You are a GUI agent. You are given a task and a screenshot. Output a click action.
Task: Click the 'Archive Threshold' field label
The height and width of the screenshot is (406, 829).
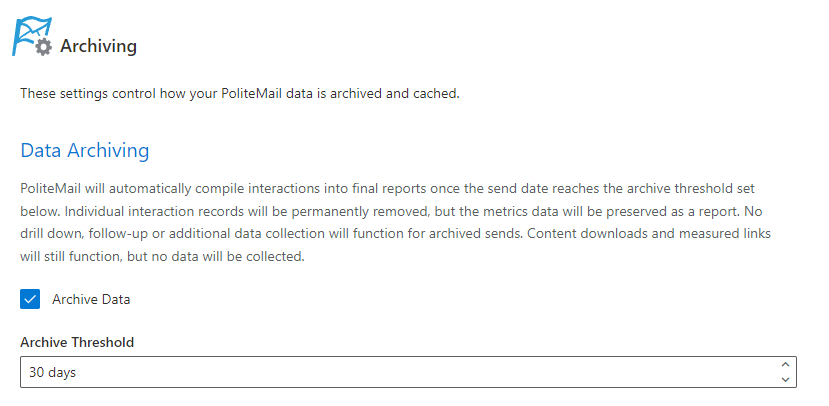[77, 342]
